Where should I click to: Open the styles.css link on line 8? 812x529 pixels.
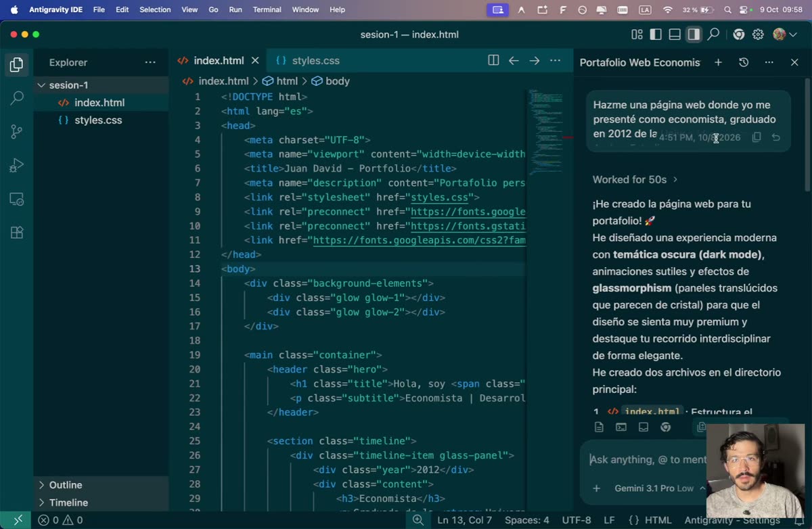pyautogui.click(x=440, y=198)
